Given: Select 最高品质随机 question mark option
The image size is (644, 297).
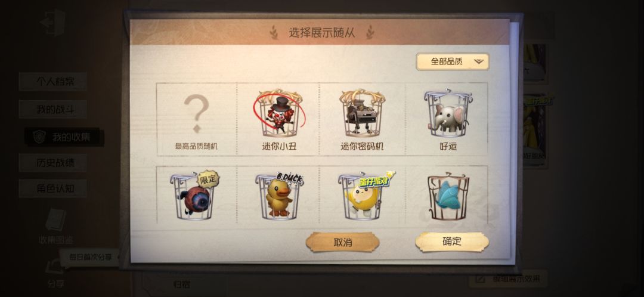Looking at the screenshot, I should pyautogui.click(x=196, y=119).
